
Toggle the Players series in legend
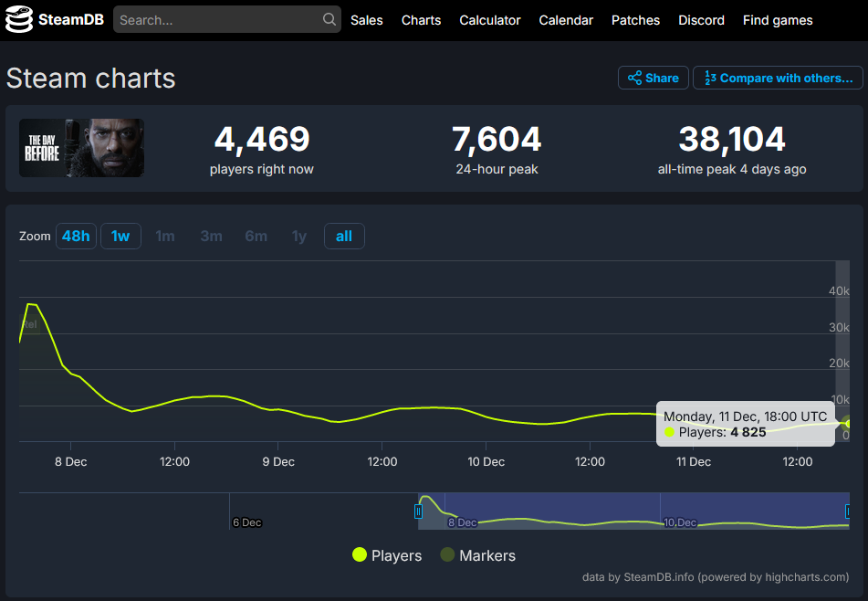387,555
